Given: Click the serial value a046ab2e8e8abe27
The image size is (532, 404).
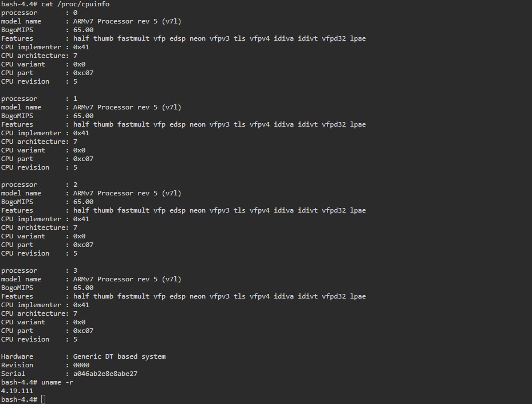Looking at the screenshot, I should [105, 374].
